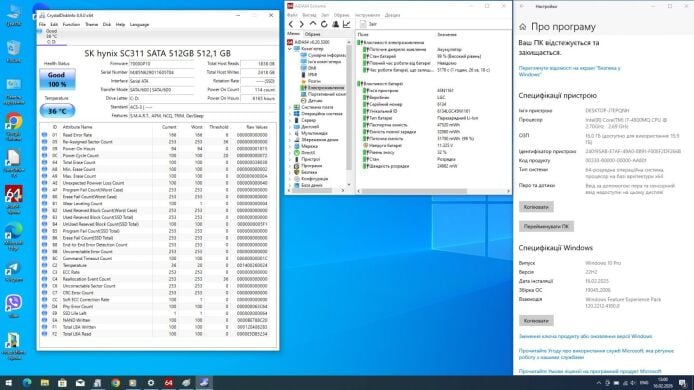Viewport: 694px width, 390px height.
Task: Click Firmware field in CrystalDiskInfo
Action: [x=161, y=64]
